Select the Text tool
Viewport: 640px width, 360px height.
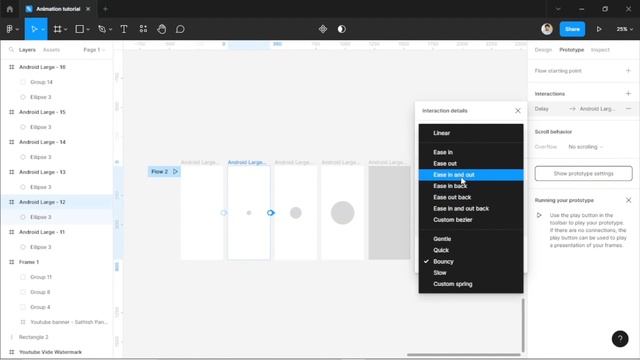click(124, 29)
